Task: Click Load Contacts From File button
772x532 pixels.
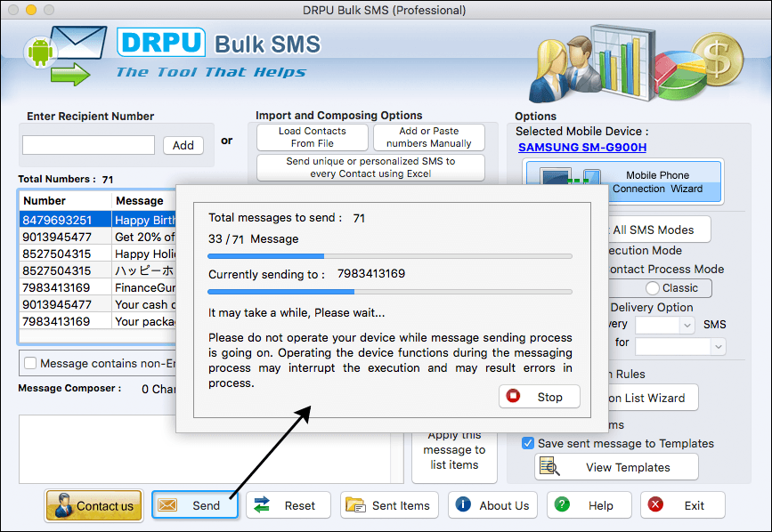Action: click(x=313, y=137)
